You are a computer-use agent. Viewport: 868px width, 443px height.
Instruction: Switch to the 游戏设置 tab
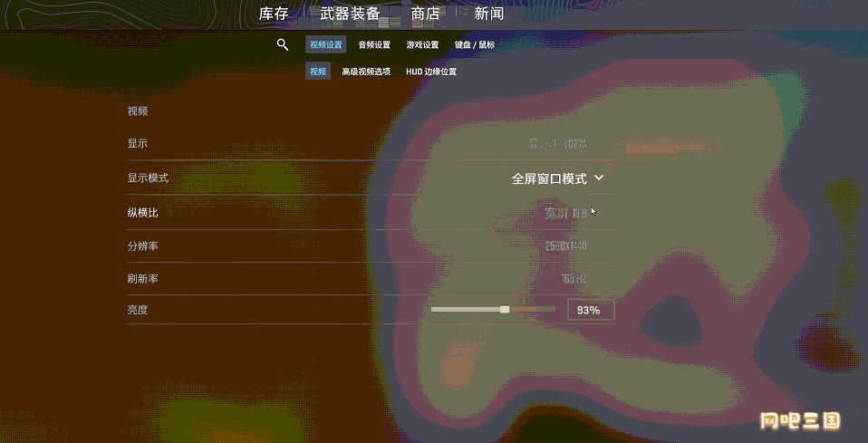[422, 45]
